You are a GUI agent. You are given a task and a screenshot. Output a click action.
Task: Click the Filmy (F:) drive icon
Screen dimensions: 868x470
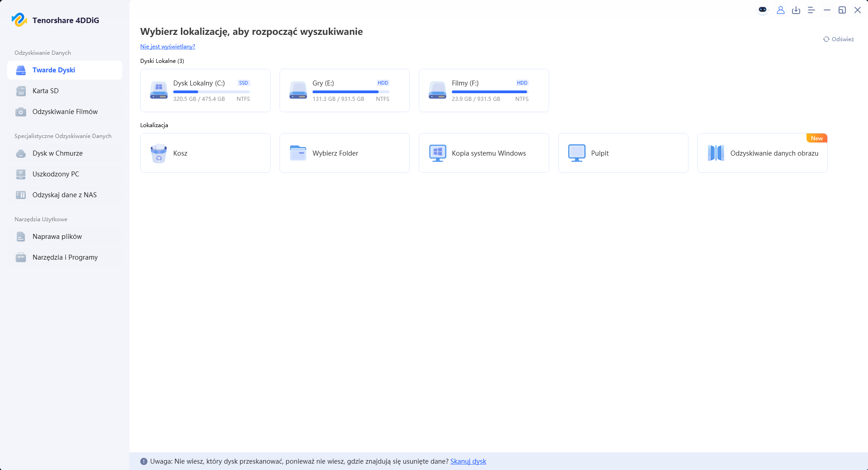(437, 90)
